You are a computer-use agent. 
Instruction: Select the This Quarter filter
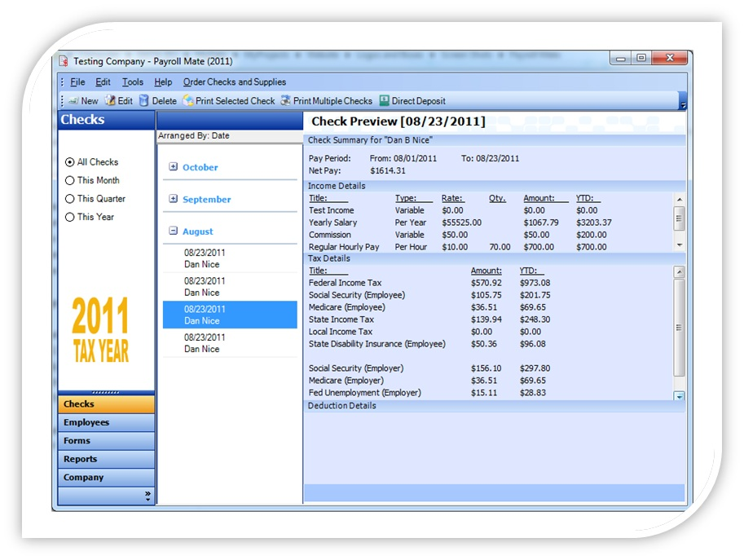70,198
